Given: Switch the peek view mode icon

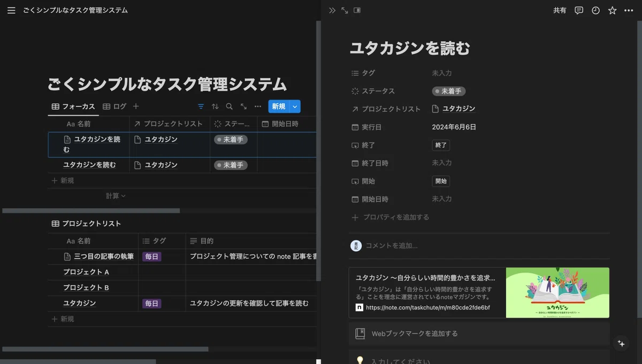Looking at the screenshot, I should coord(357,10).
